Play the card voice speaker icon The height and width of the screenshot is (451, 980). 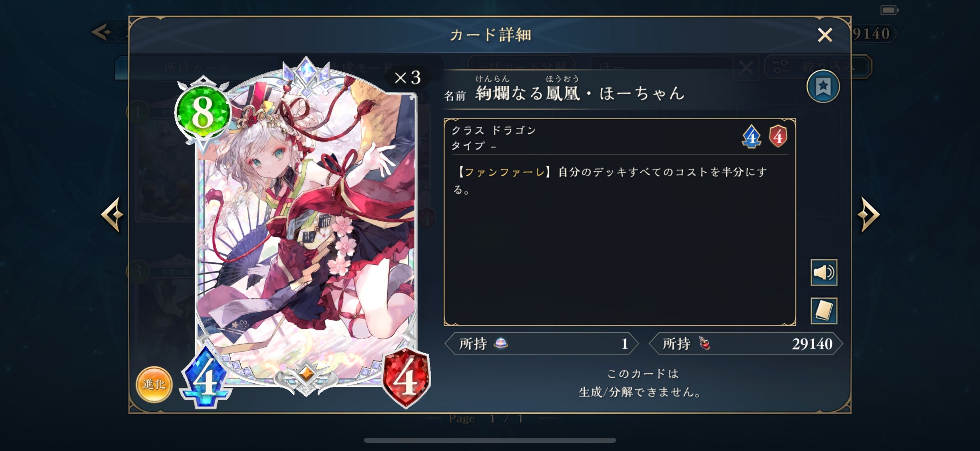[824, 272]
